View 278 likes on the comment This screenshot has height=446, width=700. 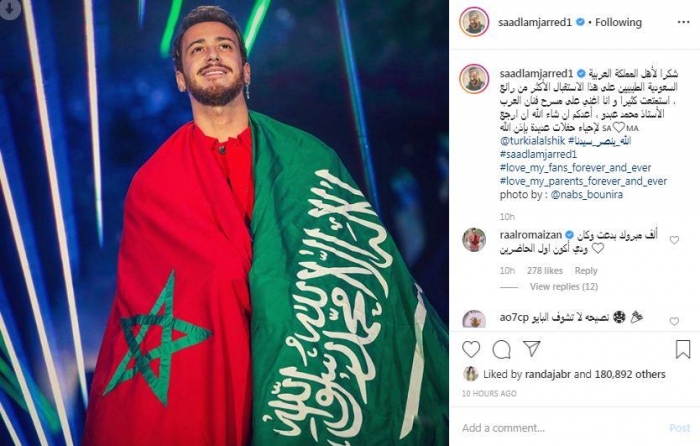click(545, 271)
